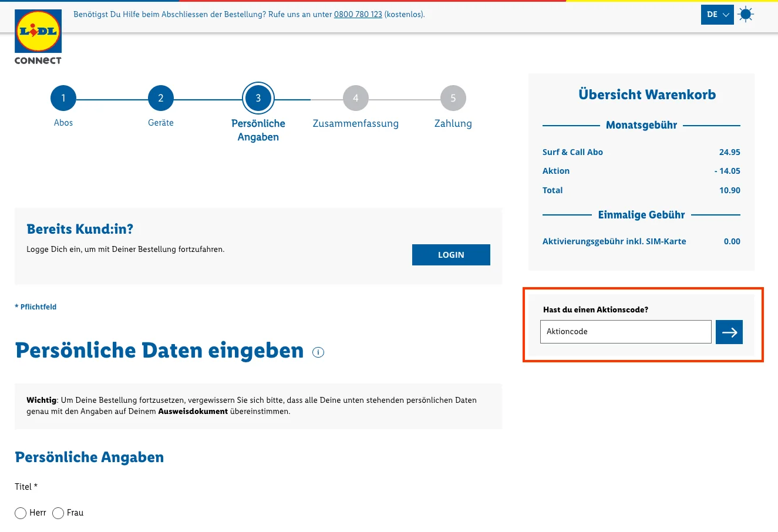Call the 0800 780 123 phone link
Image resolution: width=778 pixels, height=532 pixels.
(x=358, y=14)
